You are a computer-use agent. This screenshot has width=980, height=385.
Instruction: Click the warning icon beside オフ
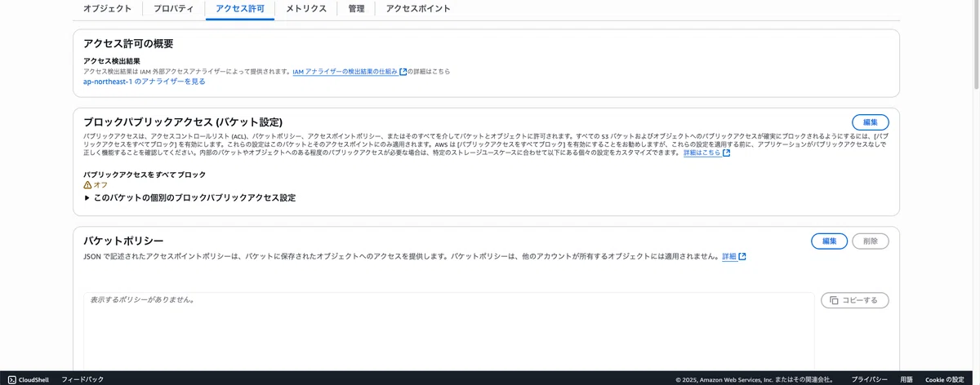tap(87, 185)
